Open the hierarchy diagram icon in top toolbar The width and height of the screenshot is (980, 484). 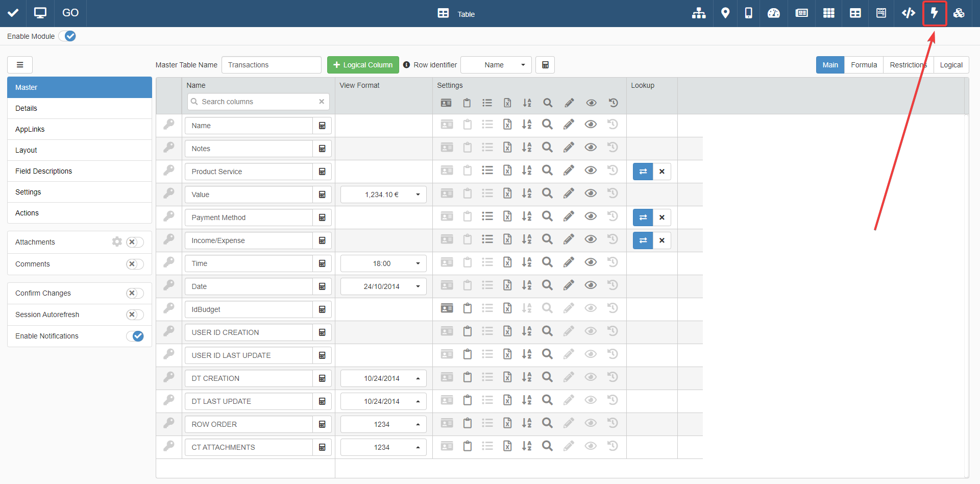(x=698, y=13)
